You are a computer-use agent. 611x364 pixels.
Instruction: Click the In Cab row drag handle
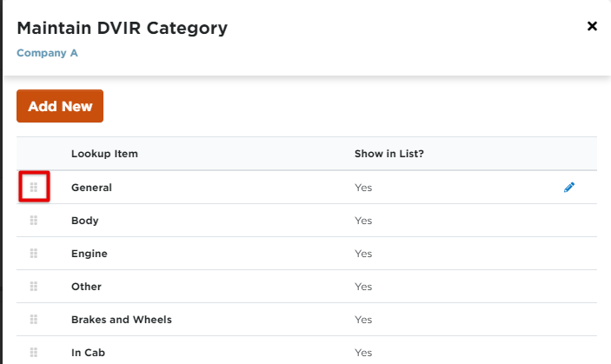point(34,352)
